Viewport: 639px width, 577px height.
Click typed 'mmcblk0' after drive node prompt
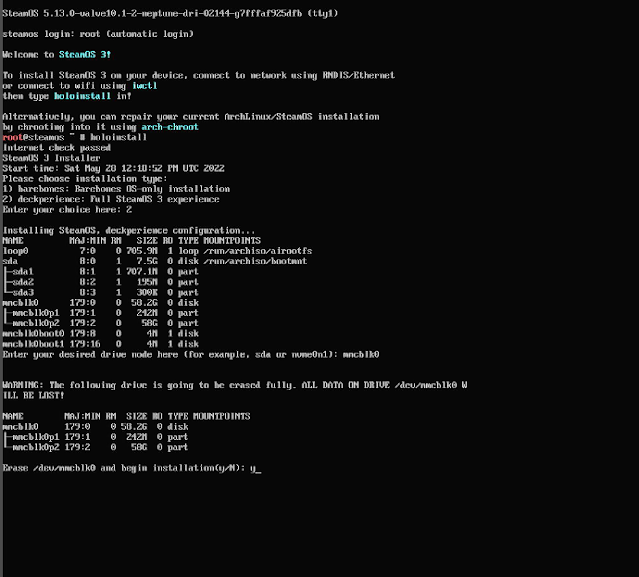361,355
